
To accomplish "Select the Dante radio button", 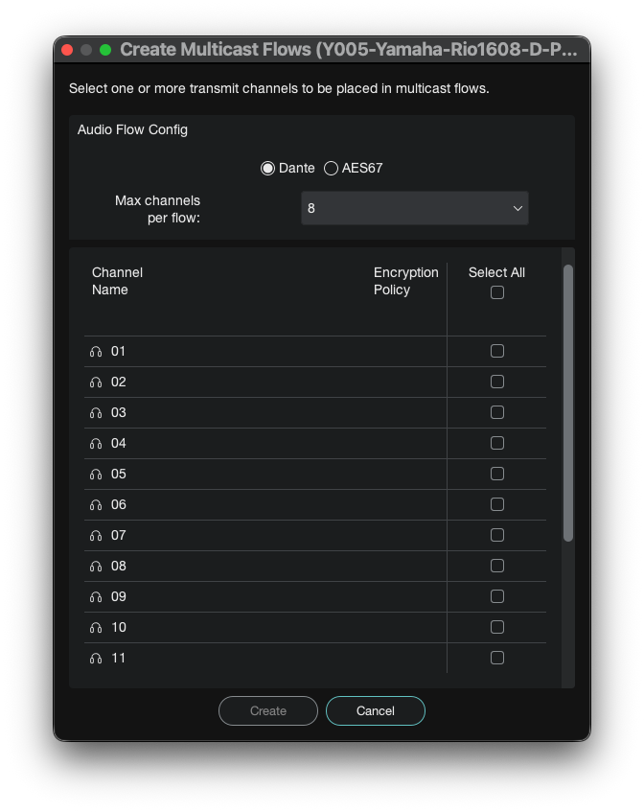I will click(267, 169).
